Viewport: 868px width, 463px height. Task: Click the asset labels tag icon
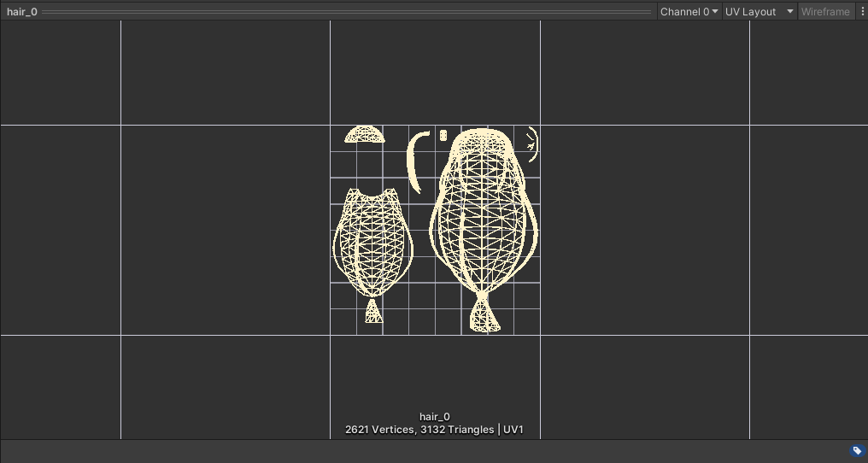pyautogui.click(x=857, y=450)
